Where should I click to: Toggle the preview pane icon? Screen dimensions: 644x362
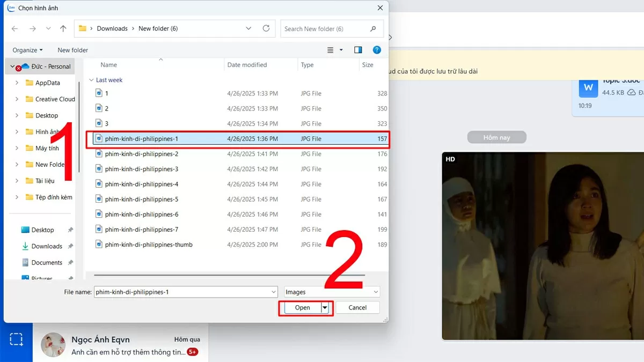[358, 50]
